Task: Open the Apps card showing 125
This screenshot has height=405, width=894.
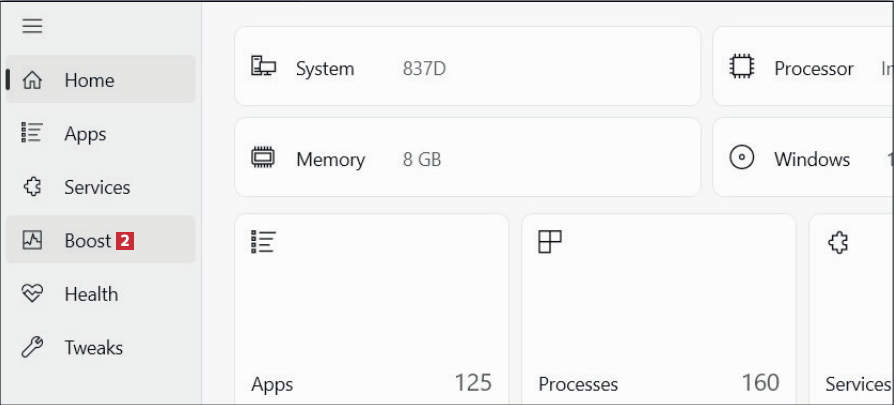Action: 371,310
